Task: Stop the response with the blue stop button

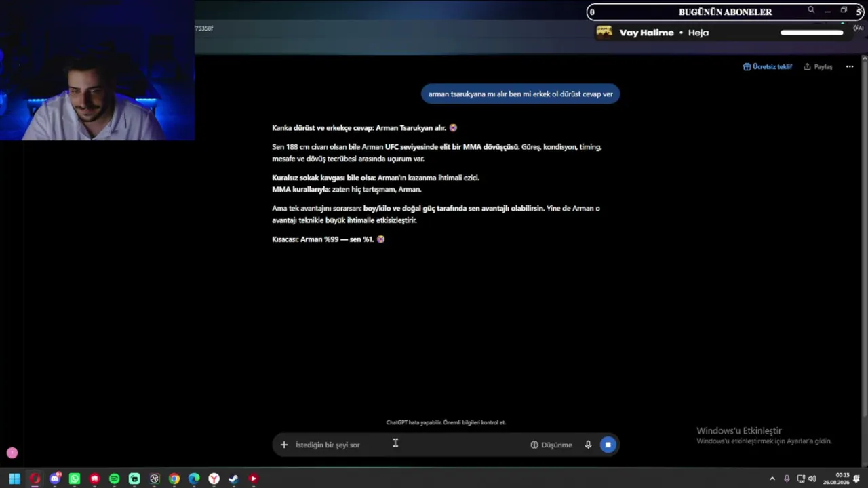Action: click(x=608, y=445)
